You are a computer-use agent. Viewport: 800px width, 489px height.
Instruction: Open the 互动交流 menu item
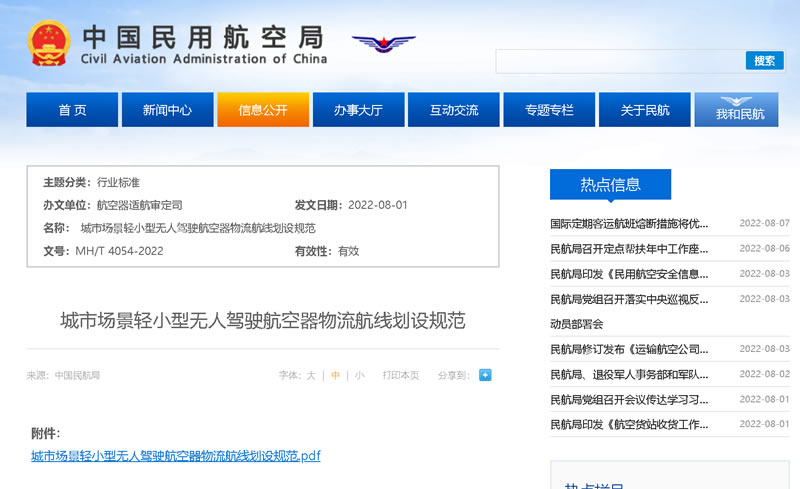click(x=454, y=110)
